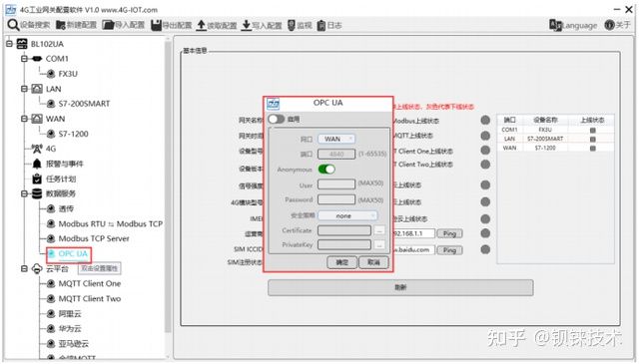
Task: Select the COM1 serial port icon
Action: [x=37, y=59]
